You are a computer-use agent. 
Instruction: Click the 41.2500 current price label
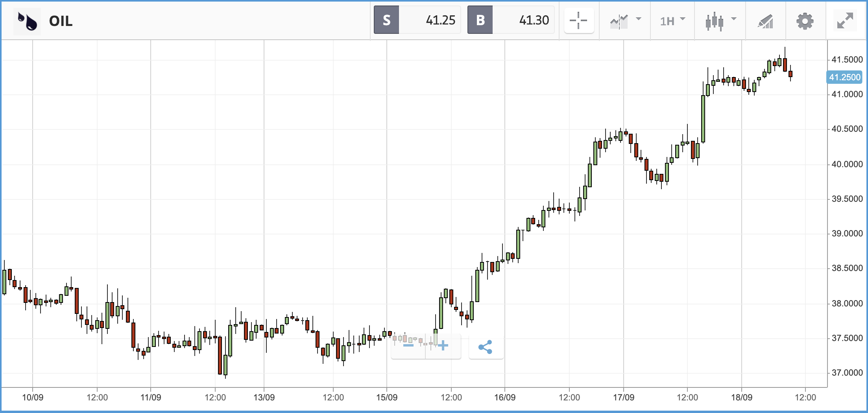(844, 77)
